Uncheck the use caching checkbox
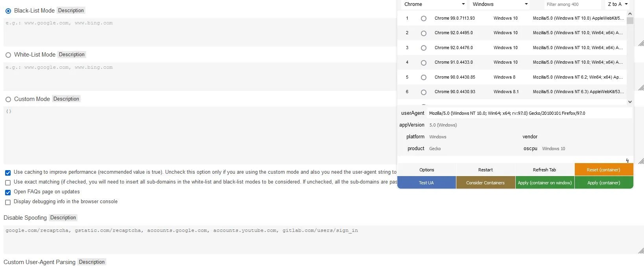The height and width of the screenshot is (270, 644). pos(8,173)
